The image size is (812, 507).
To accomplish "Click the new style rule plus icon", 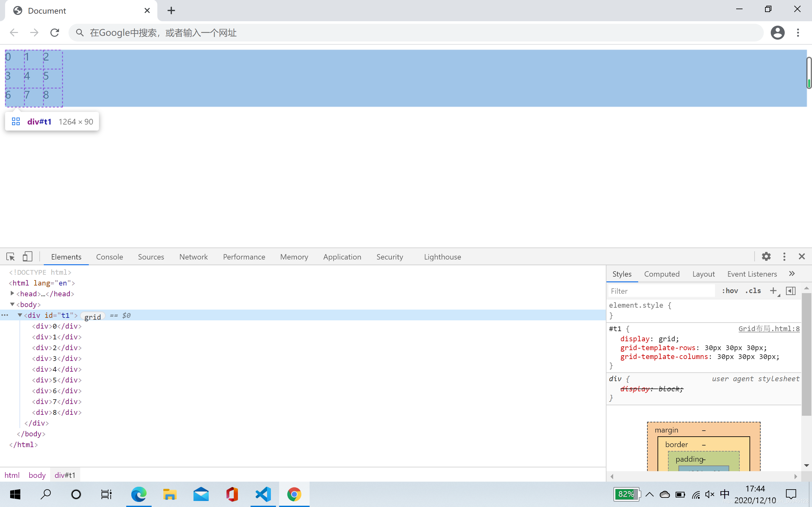I will [773, 291].
